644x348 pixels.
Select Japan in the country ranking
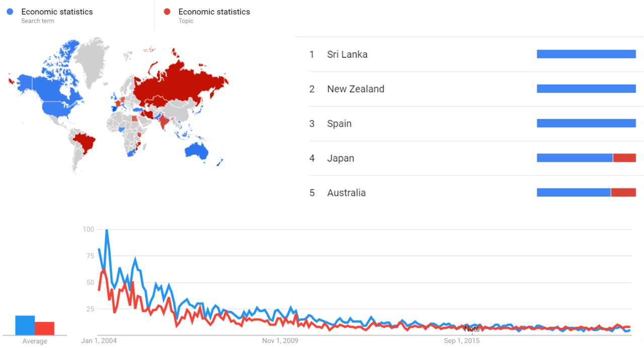(341, 158)
